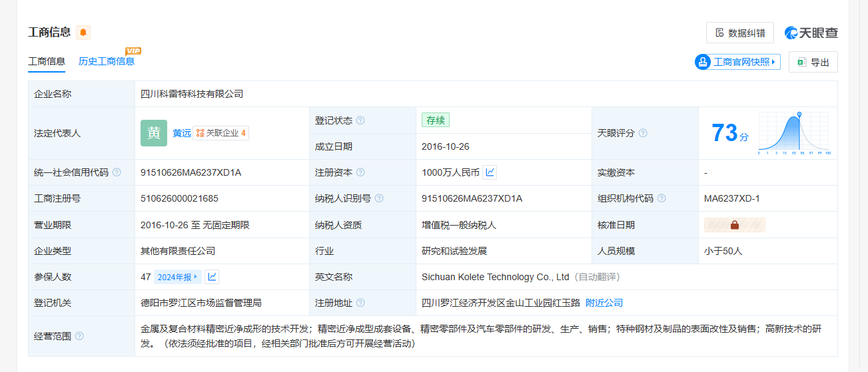Image resolution: width=868 pixels, height=372 pixels.
Task: Click English name Sichuan Kolete Technology
Action: (x=496, y=277)
